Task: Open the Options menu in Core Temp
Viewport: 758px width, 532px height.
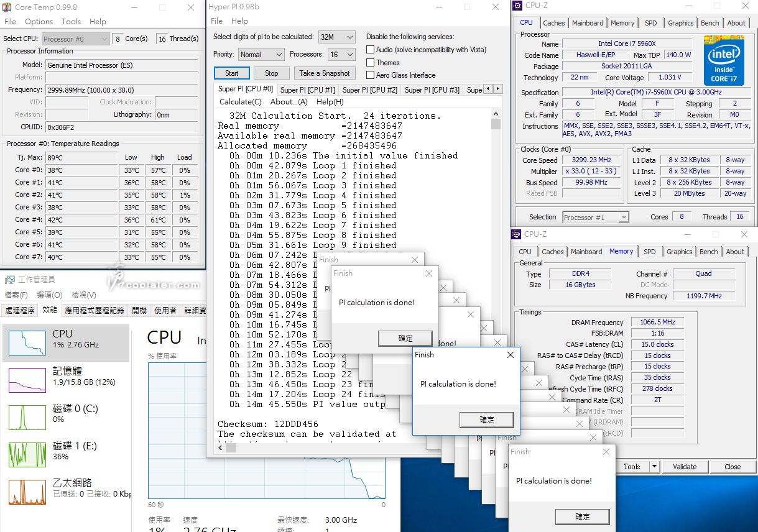Action: 39,21
